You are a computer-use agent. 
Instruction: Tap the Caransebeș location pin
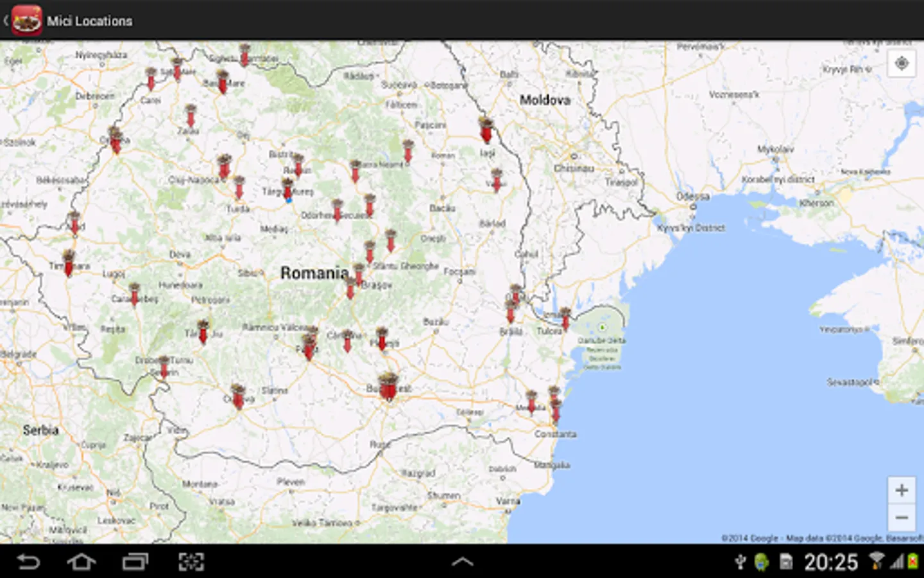point(134,295)
